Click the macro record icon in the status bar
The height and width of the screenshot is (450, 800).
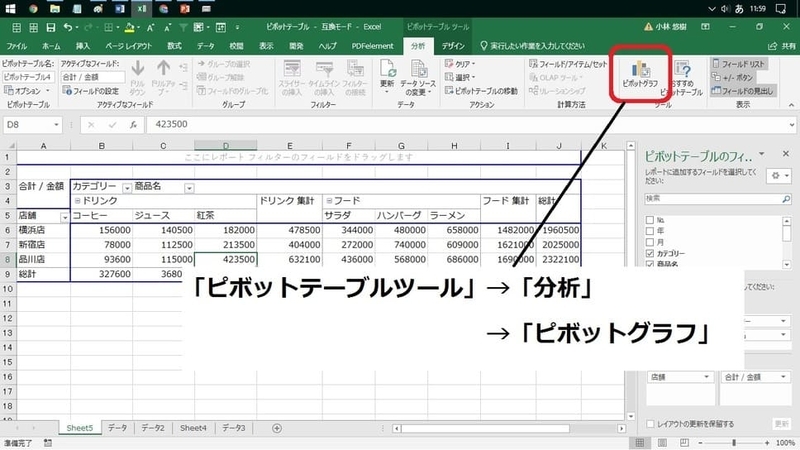pos(47,443)
